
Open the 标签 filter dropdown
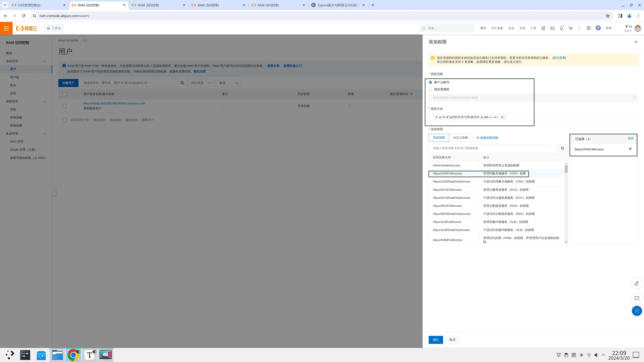pos(228,83)
